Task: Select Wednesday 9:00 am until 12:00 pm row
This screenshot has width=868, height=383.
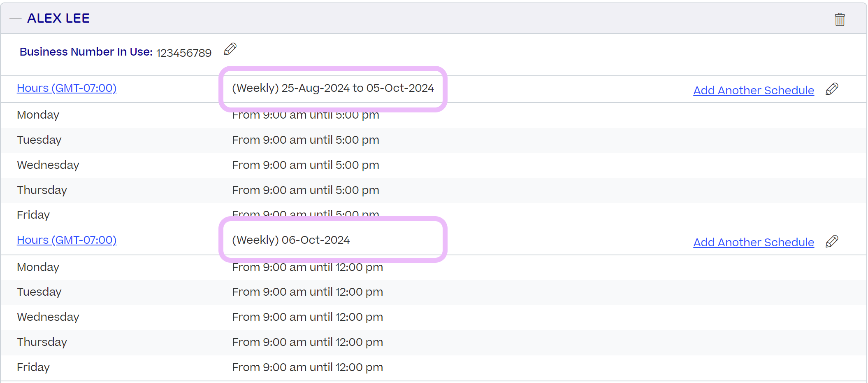Action: coord(434,318)
